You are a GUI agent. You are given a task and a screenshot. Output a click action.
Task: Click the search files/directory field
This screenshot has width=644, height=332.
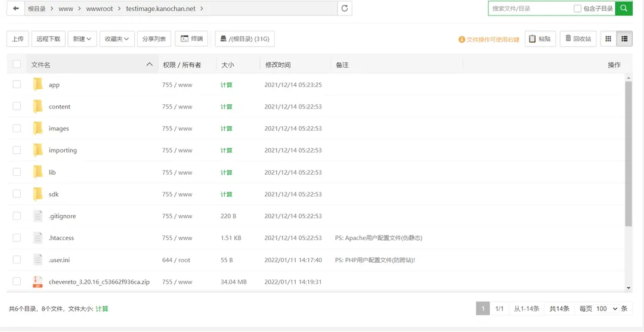click(530, 8)
